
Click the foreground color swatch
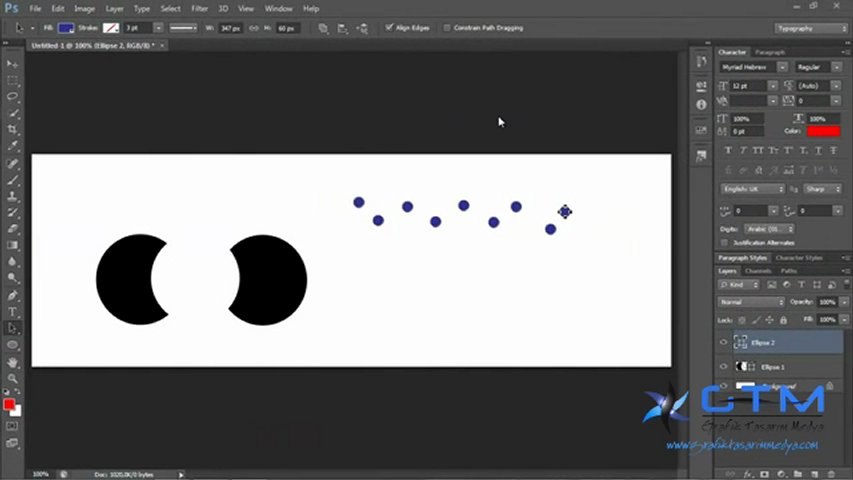(x=9, y=404)
